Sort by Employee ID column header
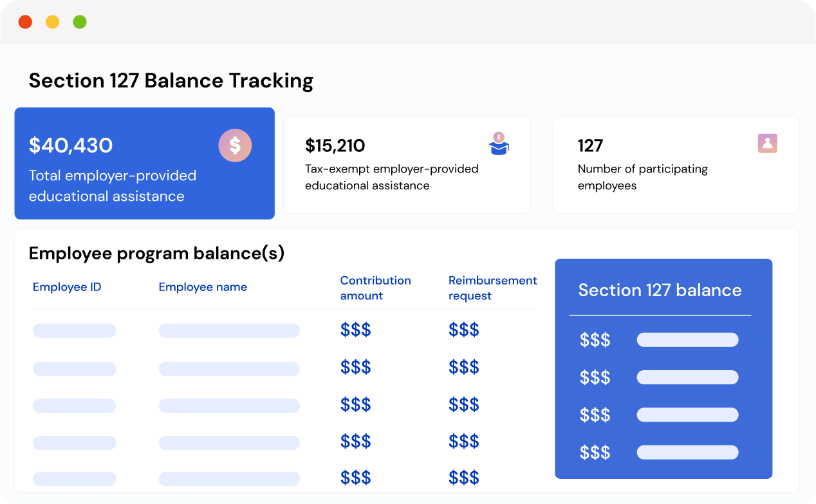 tap(67, 287)
